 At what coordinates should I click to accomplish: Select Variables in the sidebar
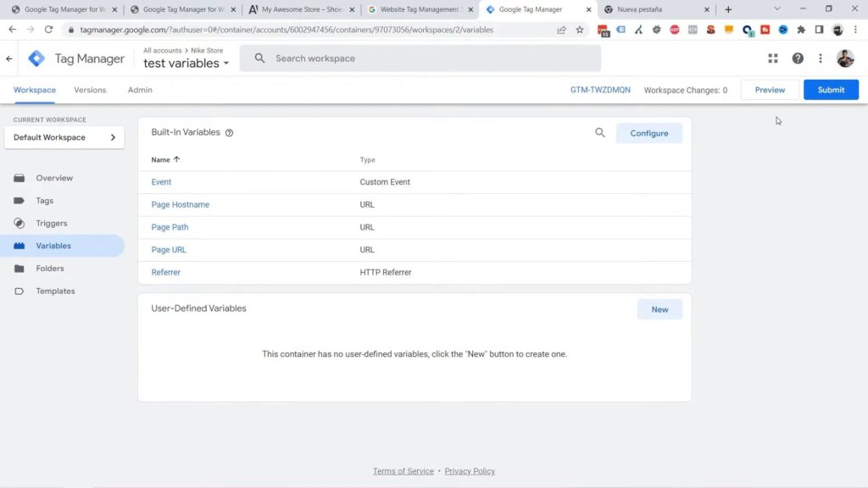coord(53,246)
